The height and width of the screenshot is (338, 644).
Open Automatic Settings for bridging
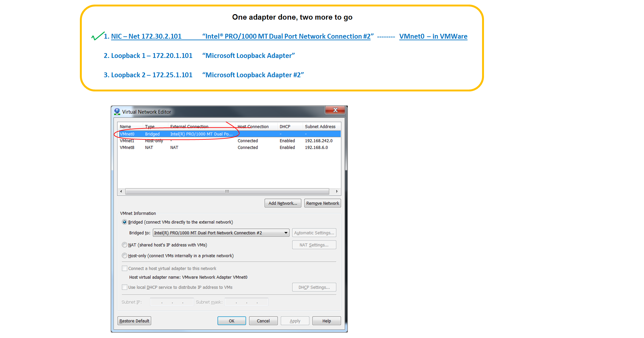314,232
